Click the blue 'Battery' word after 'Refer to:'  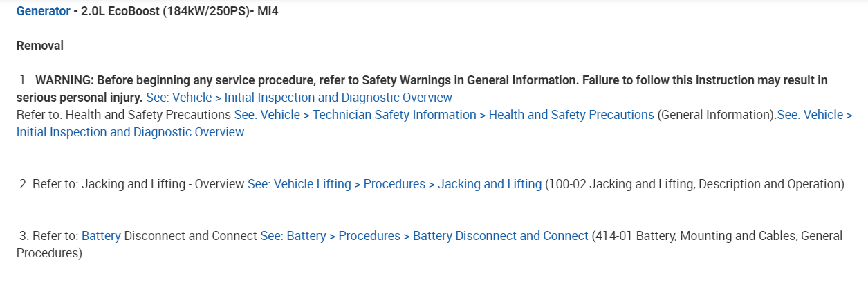[x=101, y=236]
